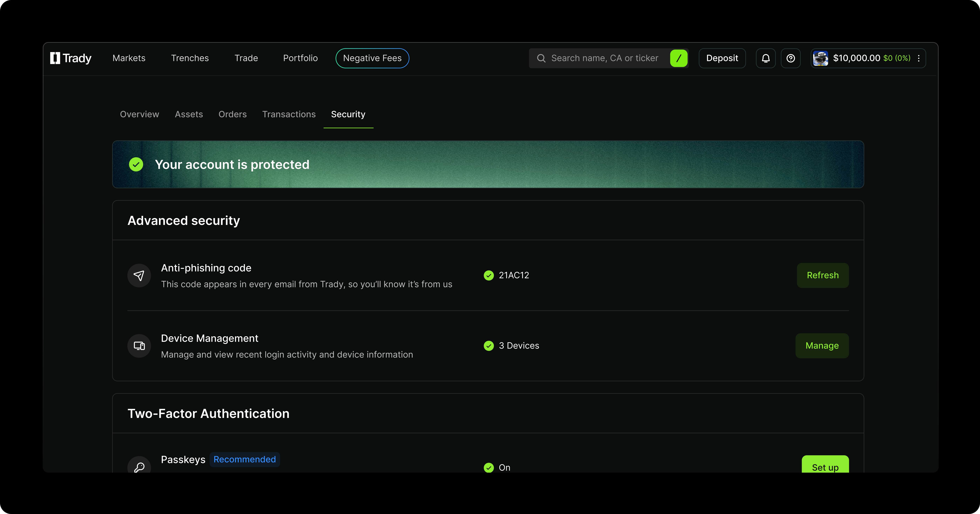This screenshot has width=980, height=514.
Task: Click the Anti-phishing paper plane icon
Action: 139,275
